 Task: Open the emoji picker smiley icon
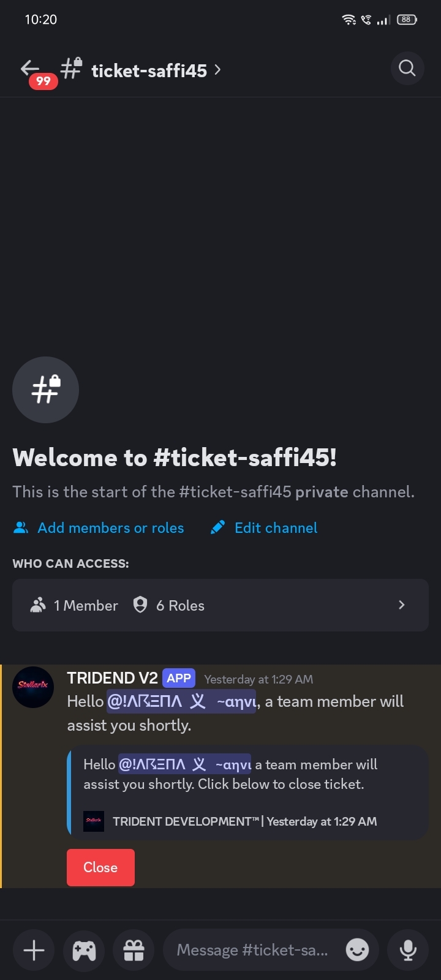coord(358,950)
